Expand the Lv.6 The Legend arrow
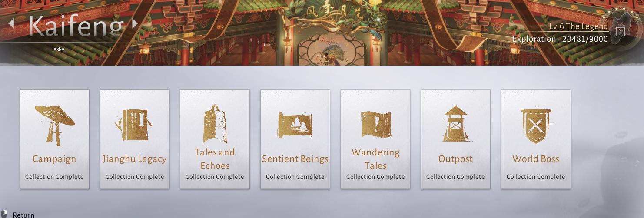The image size is (644, 218). pos(621,32)
